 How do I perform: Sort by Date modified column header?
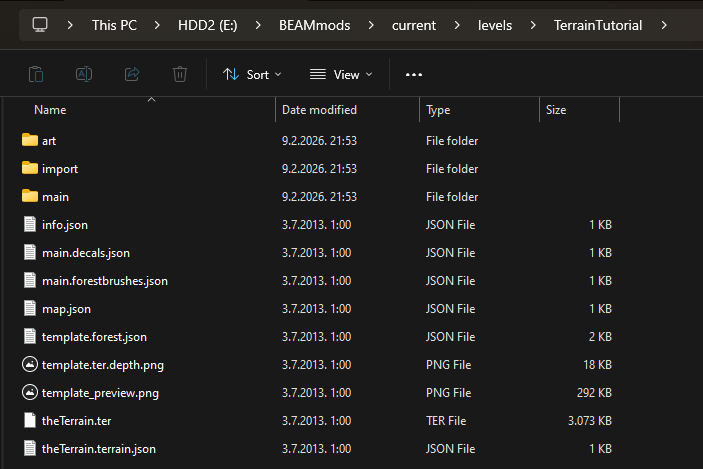(319, 110)
